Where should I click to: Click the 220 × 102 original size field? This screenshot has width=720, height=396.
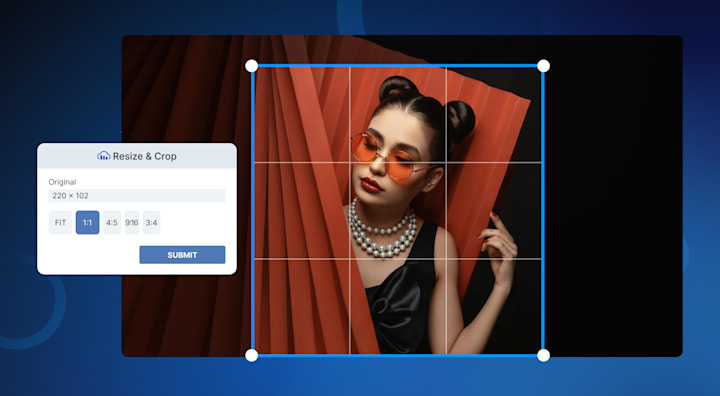pyautogui.click(x=137, y=196)
